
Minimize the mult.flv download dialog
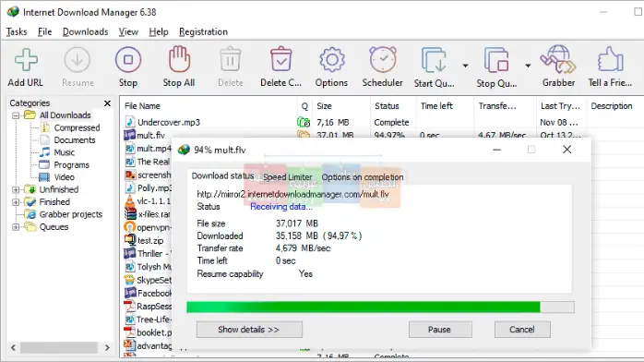point(496,150)
